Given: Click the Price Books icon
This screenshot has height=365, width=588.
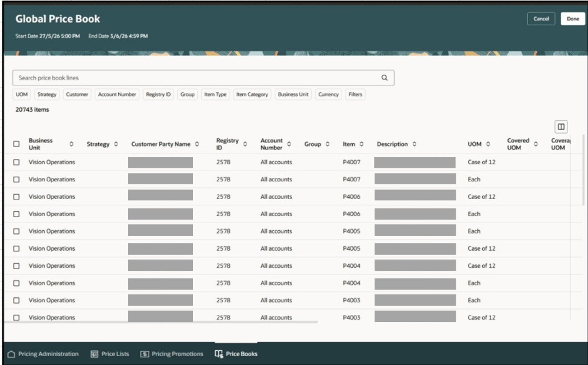Looking at the screenshot, I should [x=219, y=354].
